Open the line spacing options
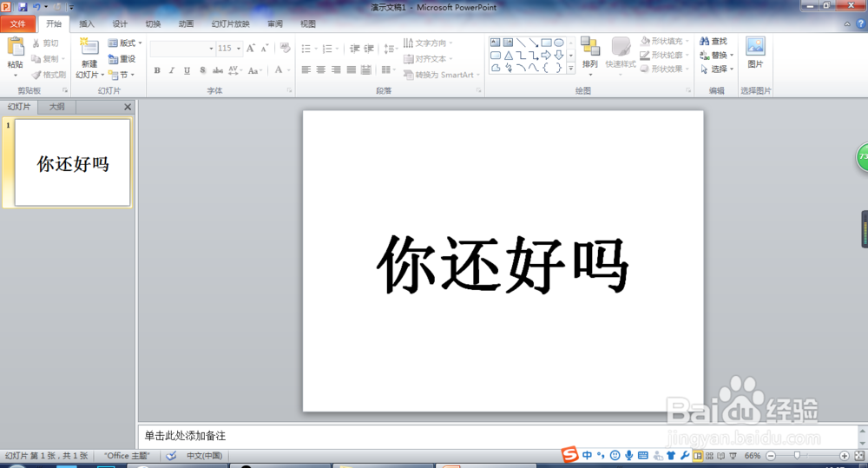 [391, 49]
